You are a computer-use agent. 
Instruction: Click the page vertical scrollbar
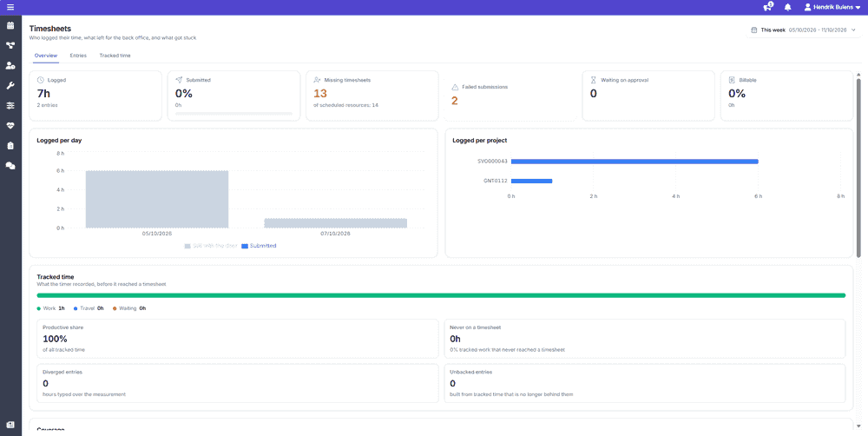[x=858, y=166]
